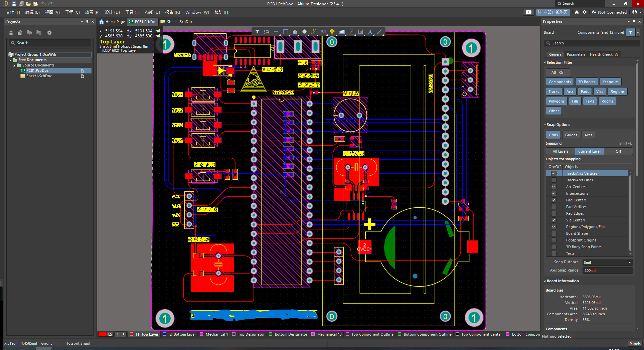Viewport: 644px width, 350px height.
Task: Select the interactive length tuning tool
Action: (x=323, y=32)
